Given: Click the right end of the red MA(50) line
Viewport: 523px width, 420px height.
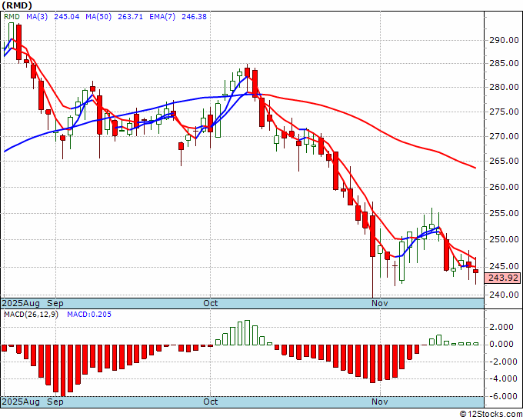Looking at the screenshot, I should [475, 168].
